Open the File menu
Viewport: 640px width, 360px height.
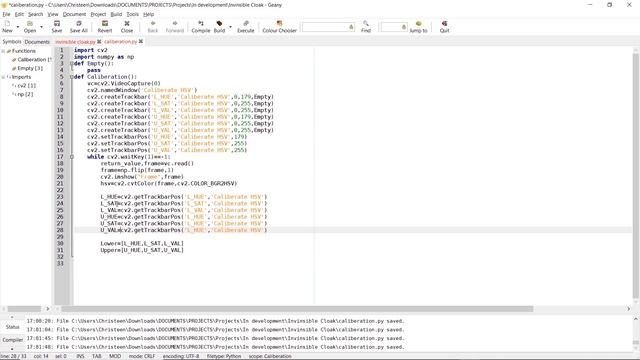pyautogui.click(x=6, y=14)
